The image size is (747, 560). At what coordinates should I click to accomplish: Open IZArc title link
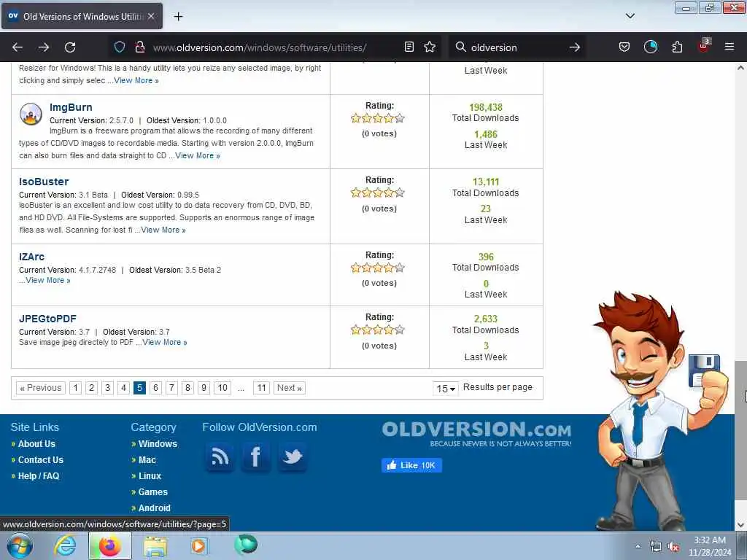point(31,257)
